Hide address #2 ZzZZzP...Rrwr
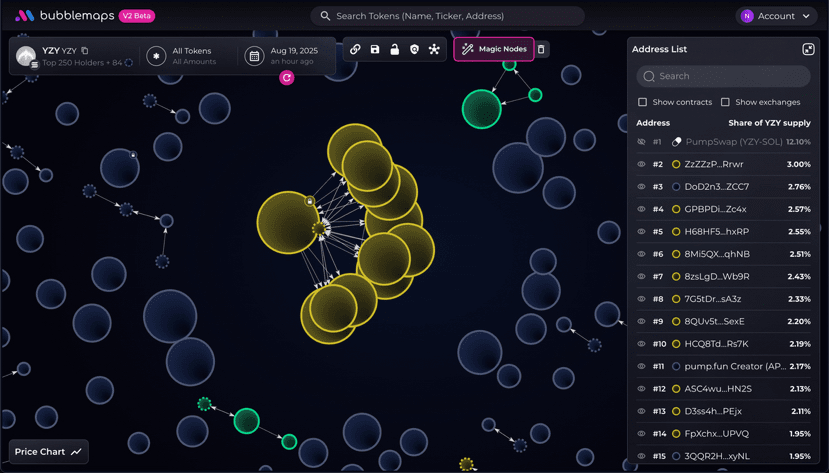This screenshot has height=473, width=829. 641,164
